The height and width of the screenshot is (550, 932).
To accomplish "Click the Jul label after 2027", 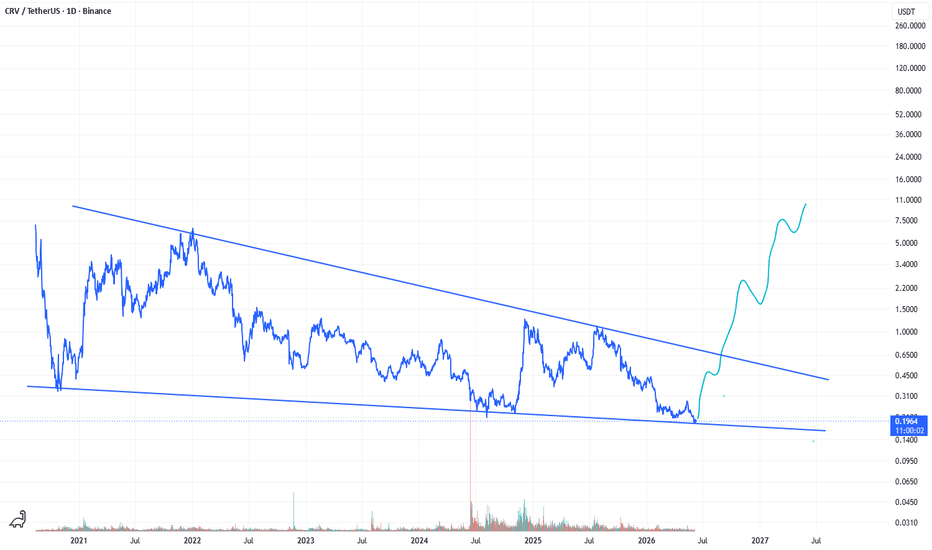I will coord(816,540).
